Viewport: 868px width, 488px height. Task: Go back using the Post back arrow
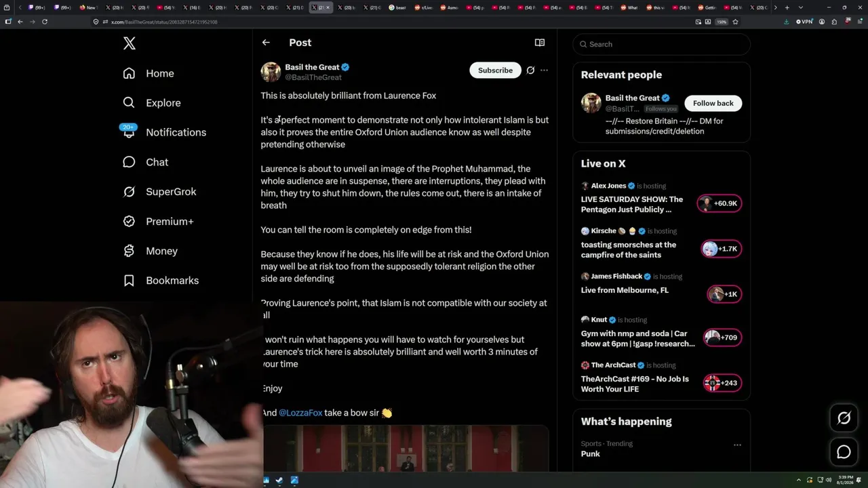click(x=266, y=43)
